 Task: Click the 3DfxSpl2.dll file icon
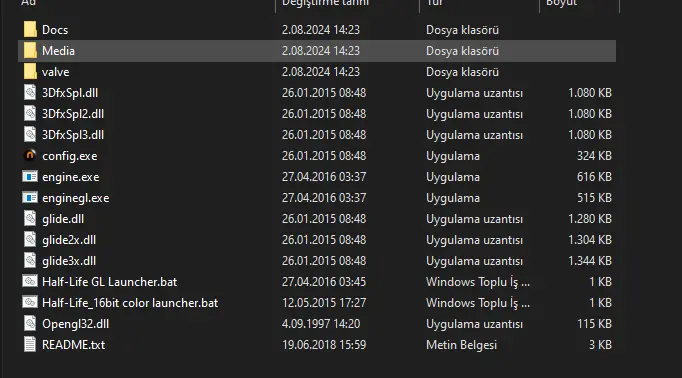(30, 114)
